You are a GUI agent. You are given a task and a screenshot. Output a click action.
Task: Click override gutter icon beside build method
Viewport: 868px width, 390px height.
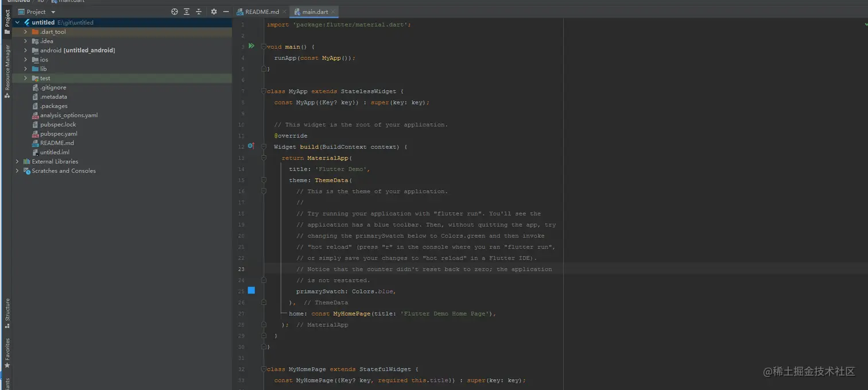tap(251, 146)
